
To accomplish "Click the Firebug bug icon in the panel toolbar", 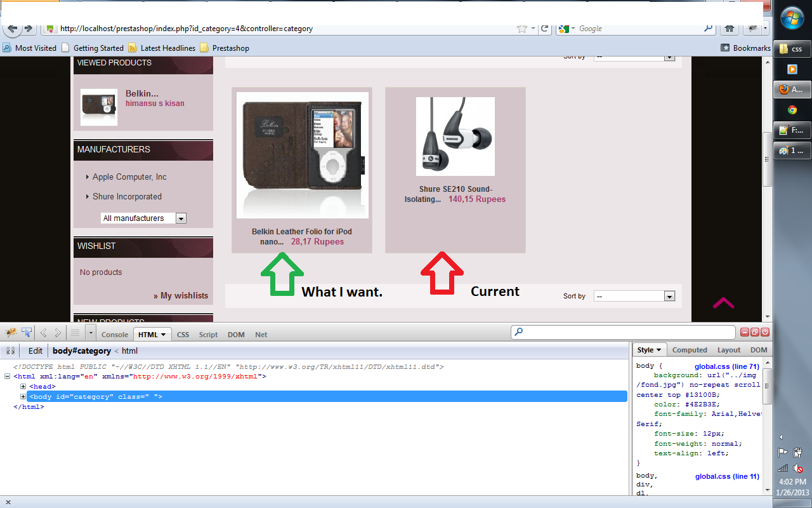I will coord(11,332).
